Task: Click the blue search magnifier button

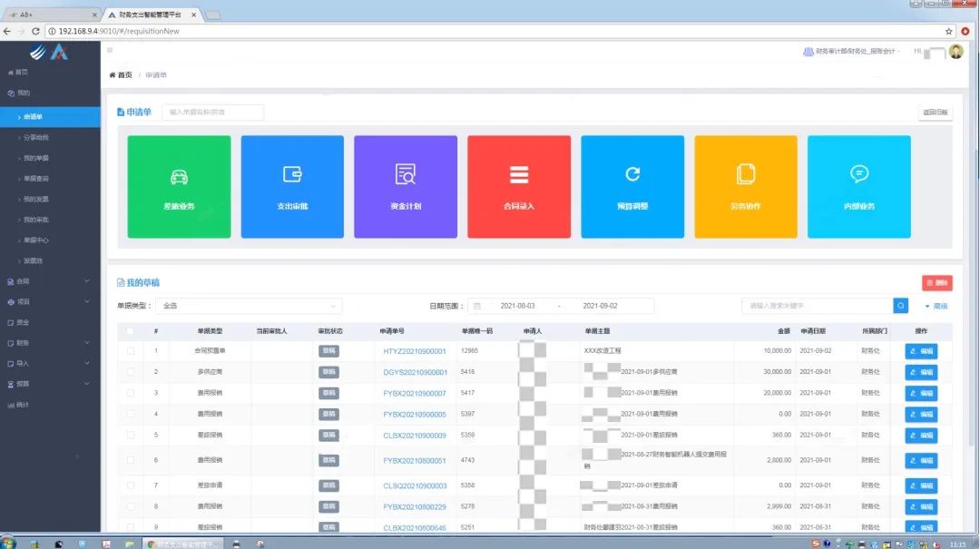Action: (901, 306)
